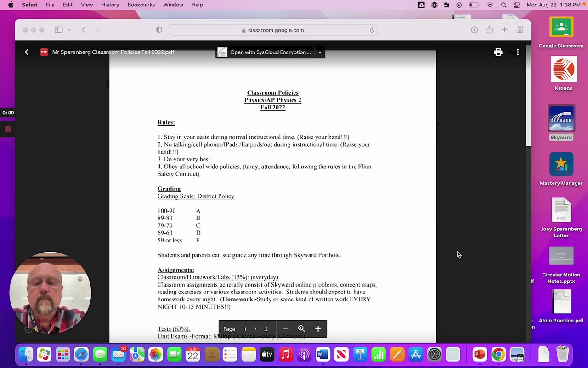The width and height of the screenshot is (588, 368).
Task: Open the PDF viewer more options menu
Action: [518, 52]
